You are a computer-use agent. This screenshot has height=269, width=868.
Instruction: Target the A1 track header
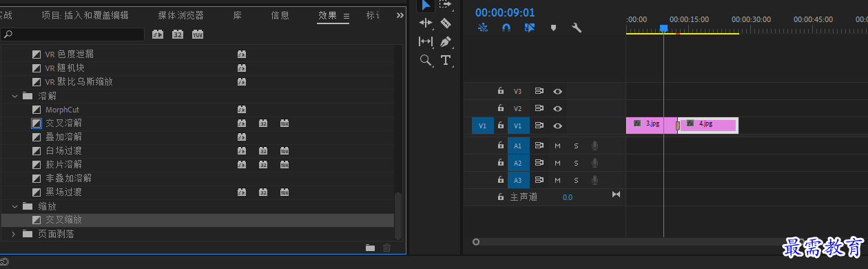coord(518,146)
